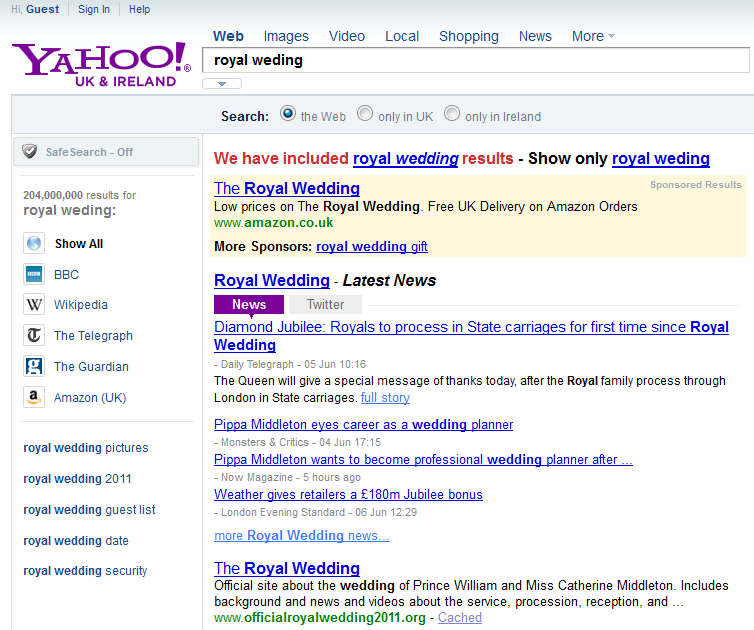The width and height of the screenshot is (754, 630).
Task: Filter results by Amazon (UK) label
Action: click(90, 398)
